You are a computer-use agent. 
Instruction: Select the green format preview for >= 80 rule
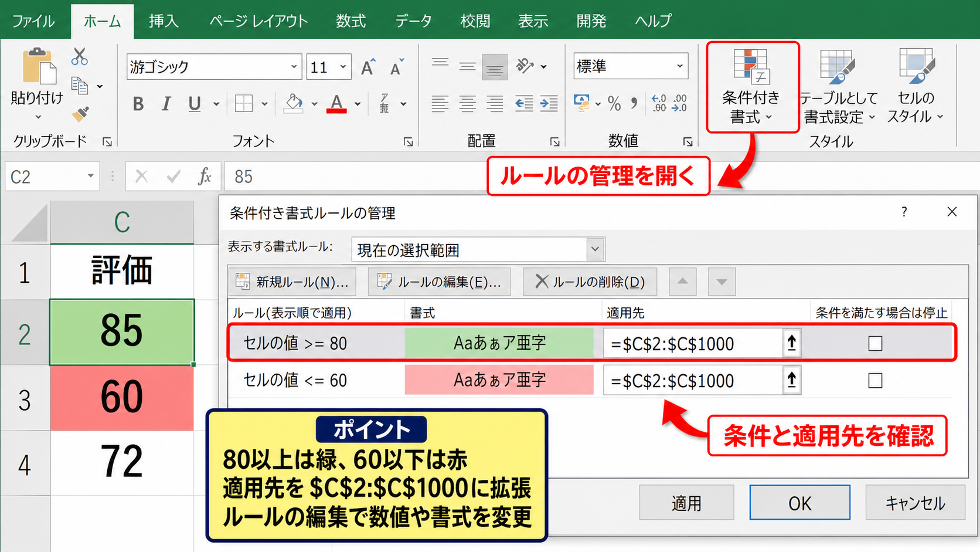click(499, 343)
